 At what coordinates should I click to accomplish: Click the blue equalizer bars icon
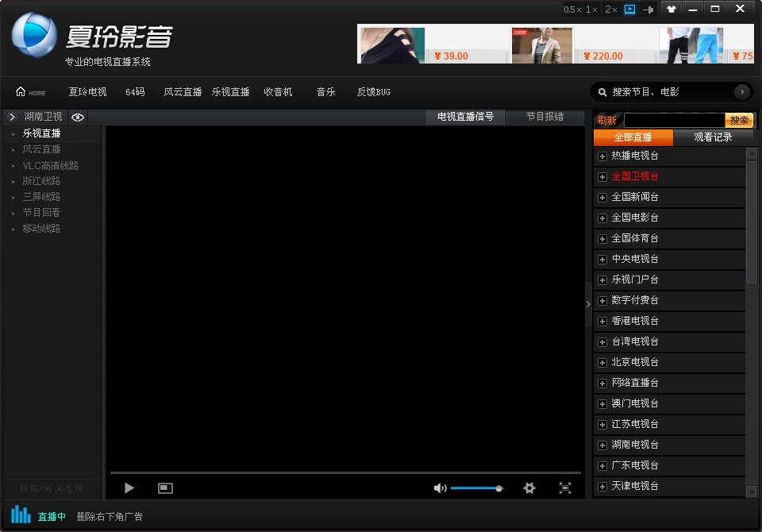21,514
